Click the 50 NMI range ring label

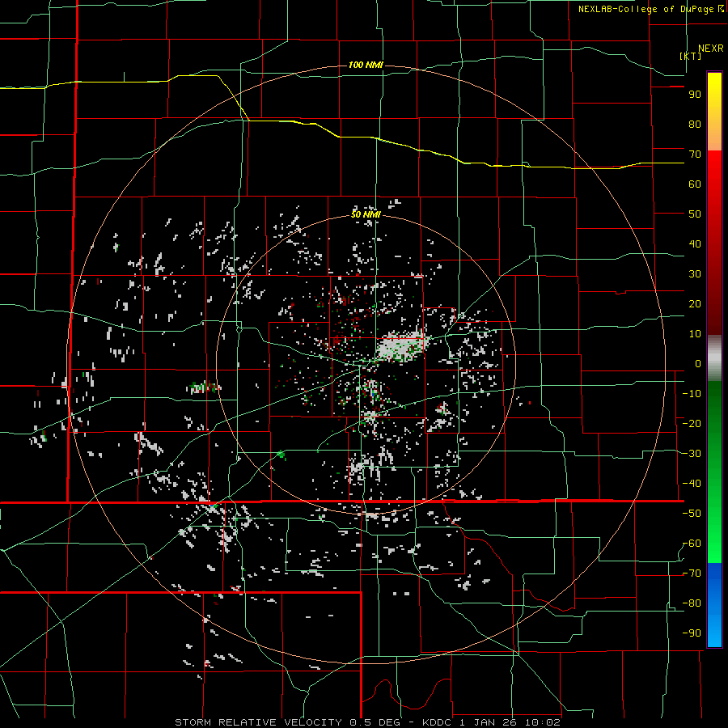pyautogui.click(x=366, y=214)
